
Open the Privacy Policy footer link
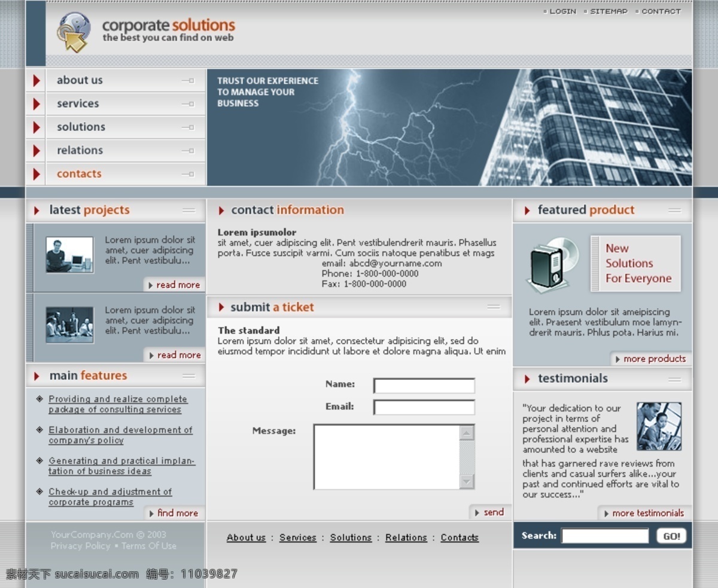pyautogui.click(x=80, y=546)
